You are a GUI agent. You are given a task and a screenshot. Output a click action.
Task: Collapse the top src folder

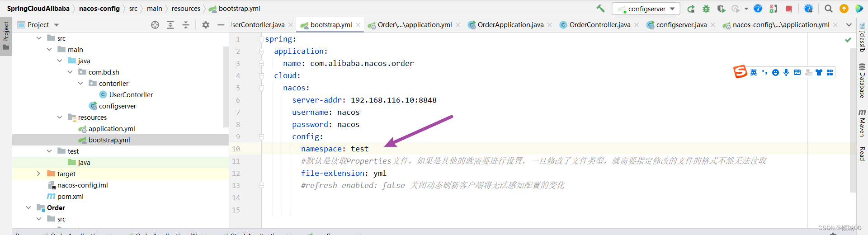click(x=39, y=38)
